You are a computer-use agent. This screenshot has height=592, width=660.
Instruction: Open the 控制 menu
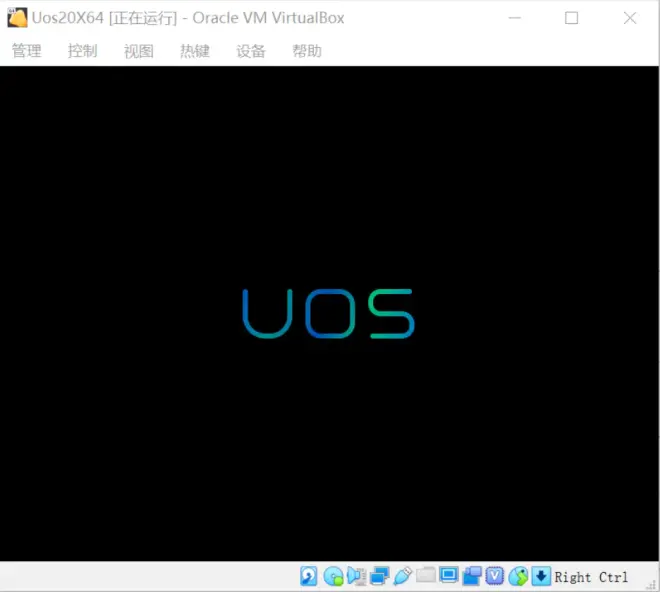(x=82, y=51)
